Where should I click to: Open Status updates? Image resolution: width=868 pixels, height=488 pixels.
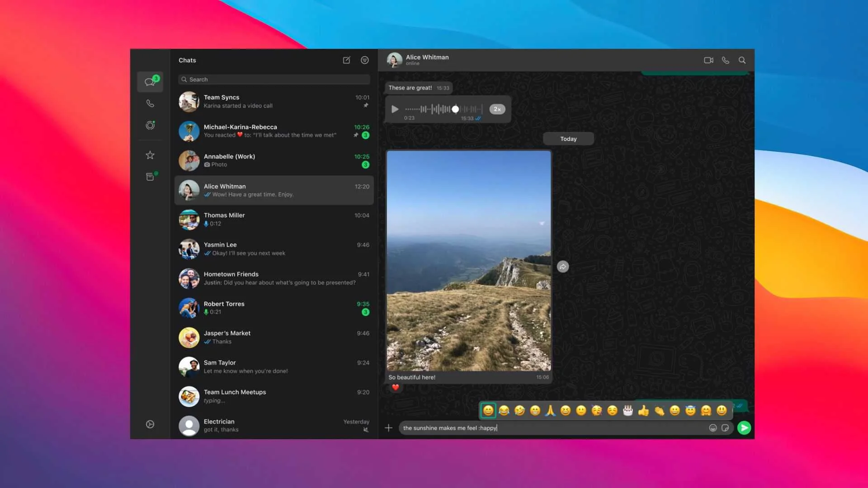(150, 125)
